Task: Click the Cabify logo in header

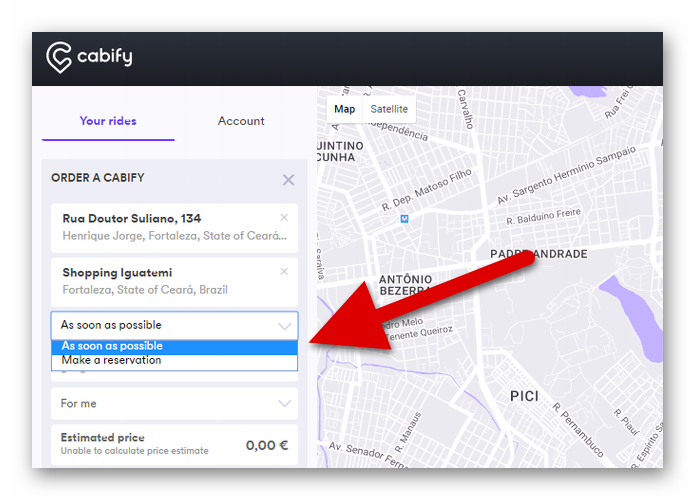Action: pos(89,57)
